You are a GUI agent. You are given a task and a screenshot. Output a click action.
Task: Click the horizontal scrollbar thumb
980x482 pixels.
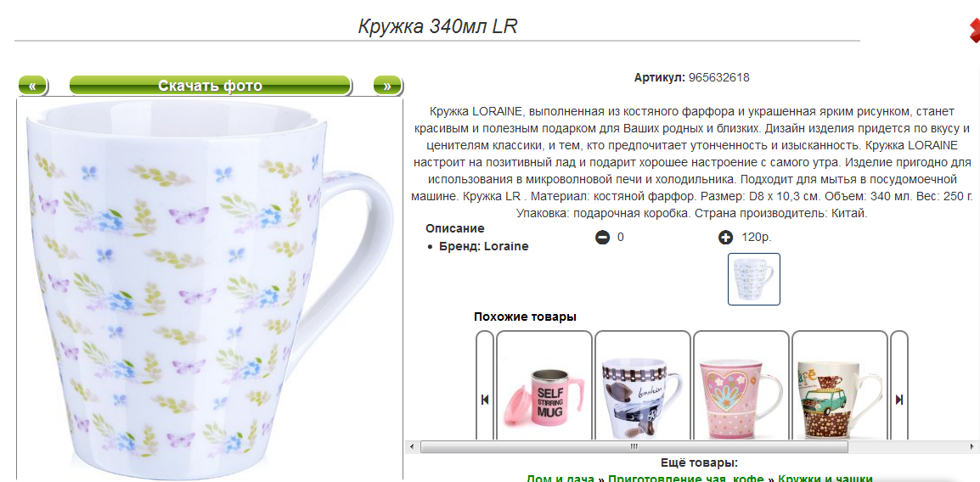pos(634,447)
